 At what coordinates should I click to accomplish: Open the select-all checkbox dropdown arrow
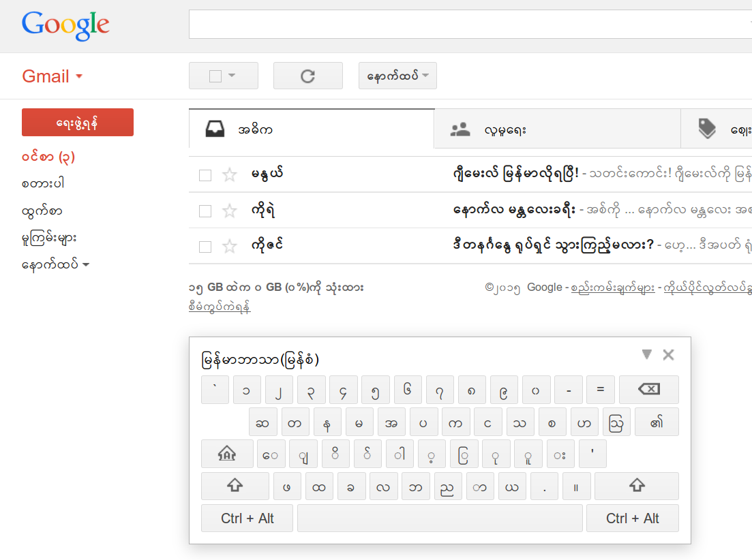[x=232, y=76]
